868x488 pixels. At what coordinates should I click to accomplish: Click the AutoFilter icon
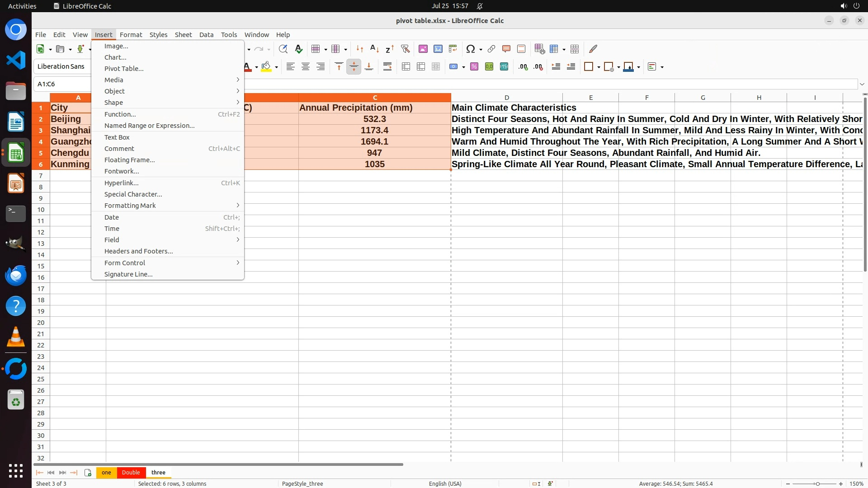pos(405,49)
